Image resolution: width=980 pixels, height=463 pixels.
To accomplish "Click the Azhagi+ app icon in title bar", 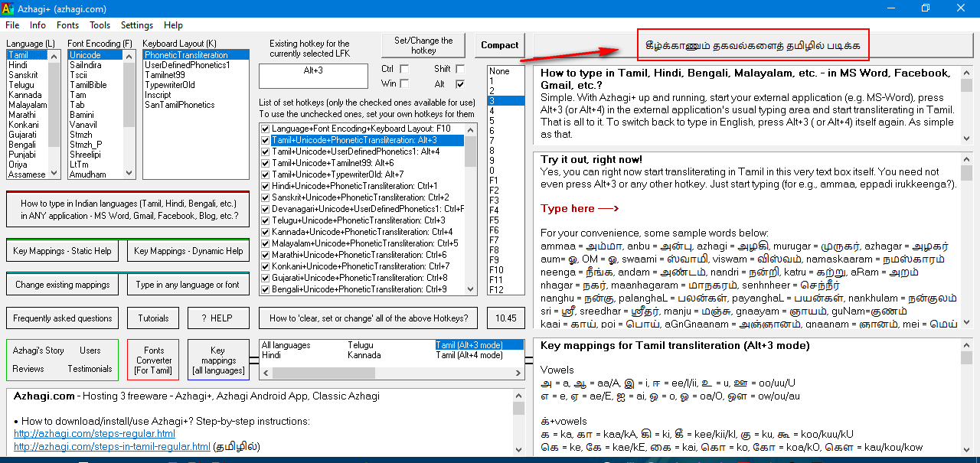I will click(x=8, y=8).
